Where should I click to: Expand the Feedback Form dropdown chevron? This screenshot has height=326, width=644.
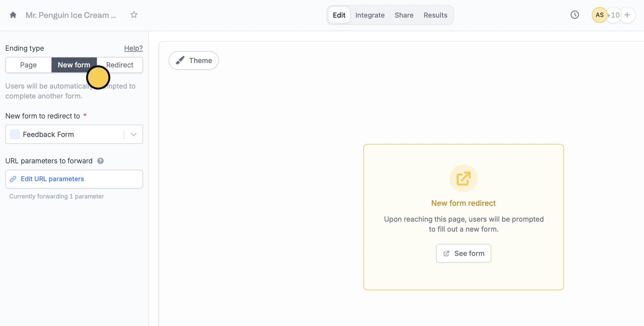pyautogui.click(x=134, y=135)
